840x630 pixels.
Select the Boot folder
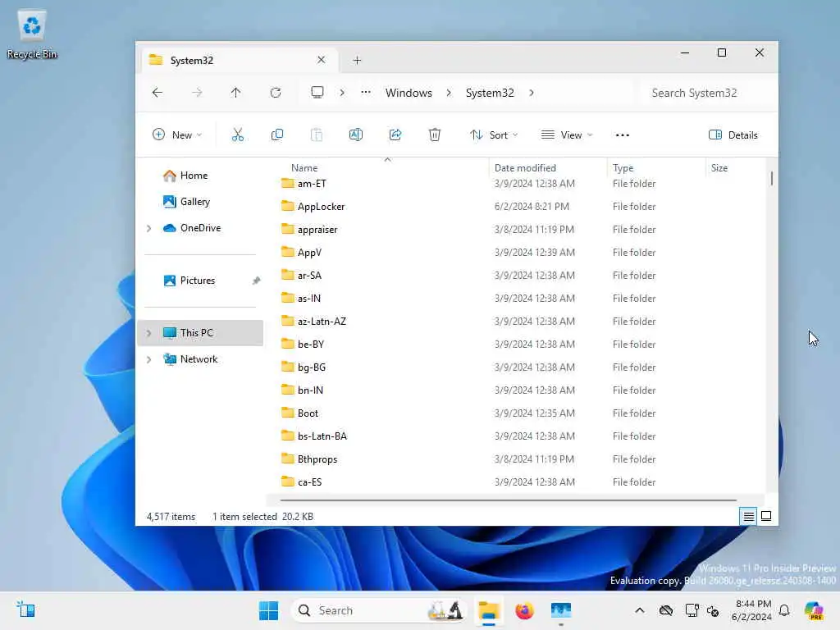tap(308, 413)
